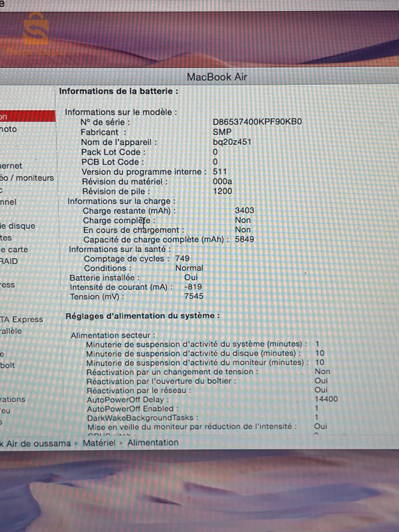The width and height of the screenshot is (399, 532).
Task: Click the 'Alimentation secteur' label
Action: tap(113, 335)
